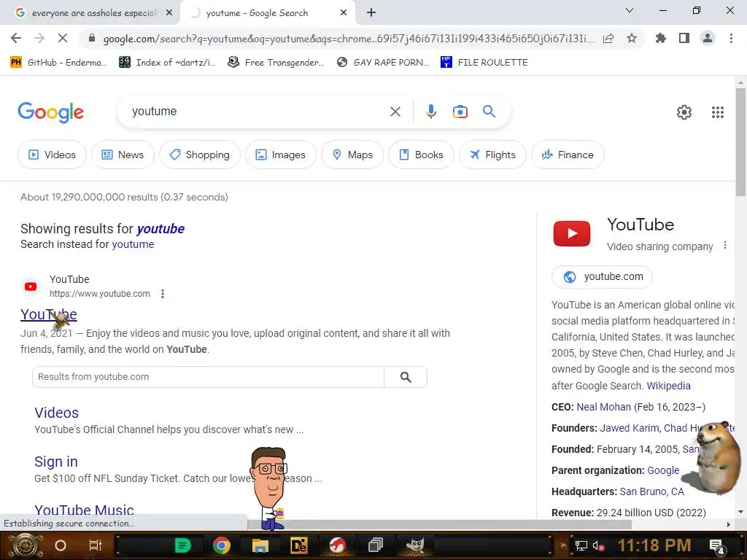Submit the search with the magnifier icon

[x=489, y=112]
